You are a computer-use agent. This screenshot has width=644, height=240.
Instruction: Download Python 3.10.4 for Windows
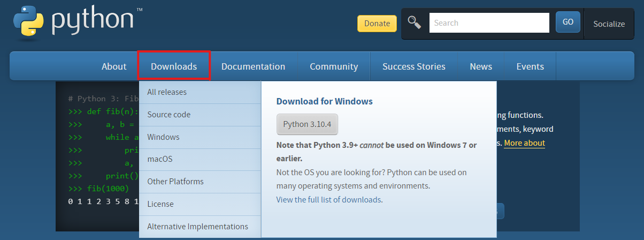click(x=307, y=124)
